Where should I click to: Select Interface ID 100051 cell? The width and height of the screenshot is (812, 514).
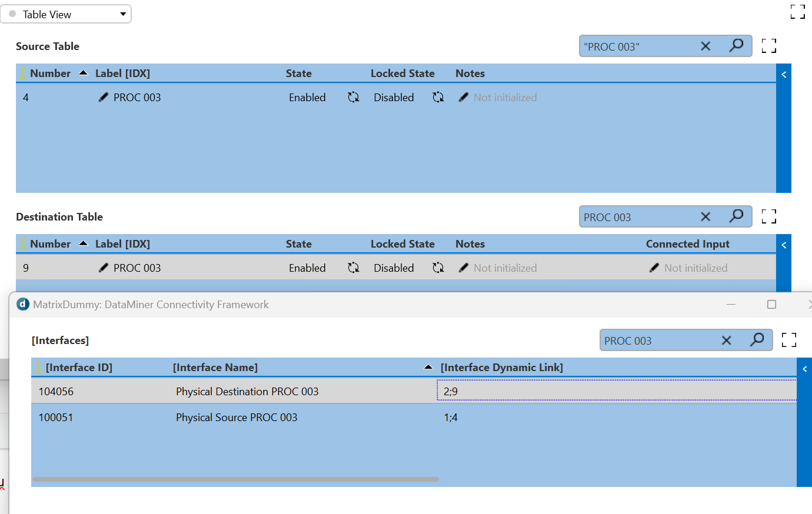[x=56, y=418]
